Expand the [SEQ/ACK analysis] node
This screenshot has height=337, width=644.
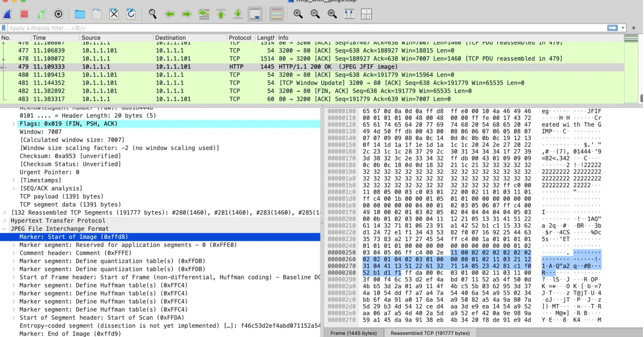[x=14, y=188]
